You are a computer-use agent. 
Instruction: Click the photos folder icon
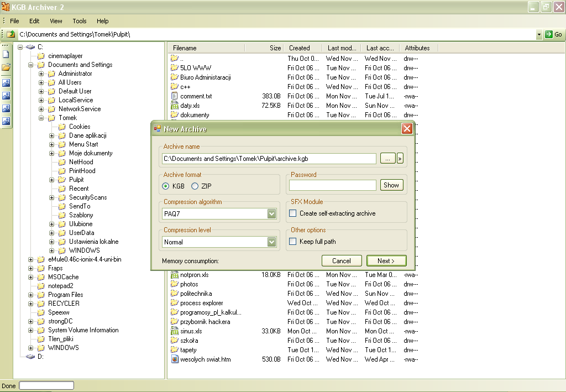coord(175,284)
